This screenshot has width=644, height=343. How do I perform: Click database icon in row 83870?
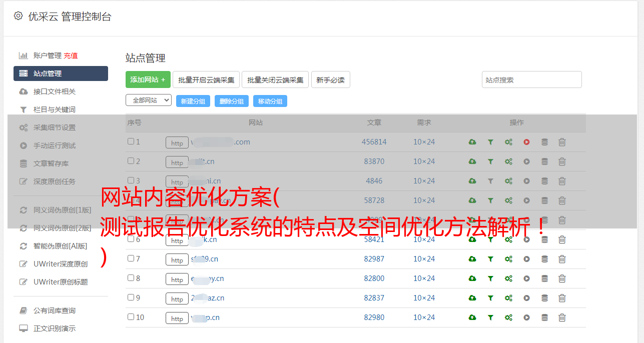544,161
